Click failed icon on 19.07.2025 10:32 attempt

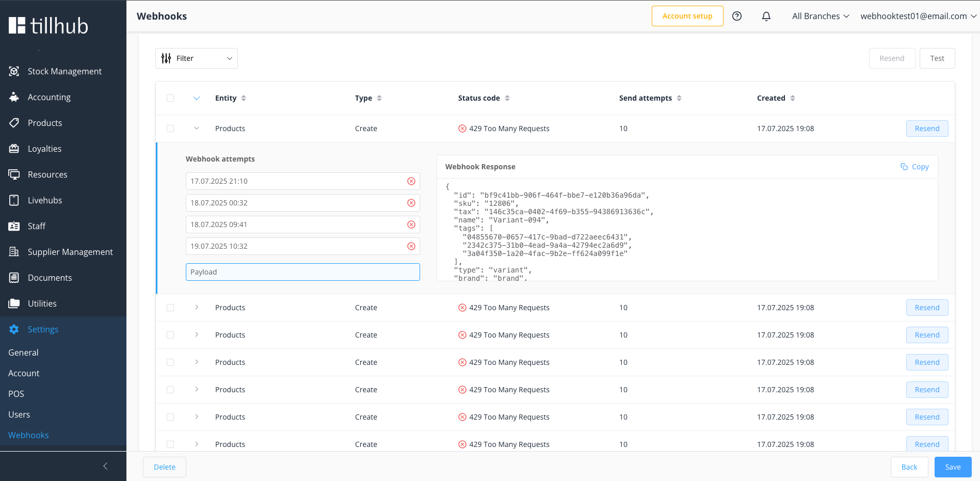tap(411, 246)
